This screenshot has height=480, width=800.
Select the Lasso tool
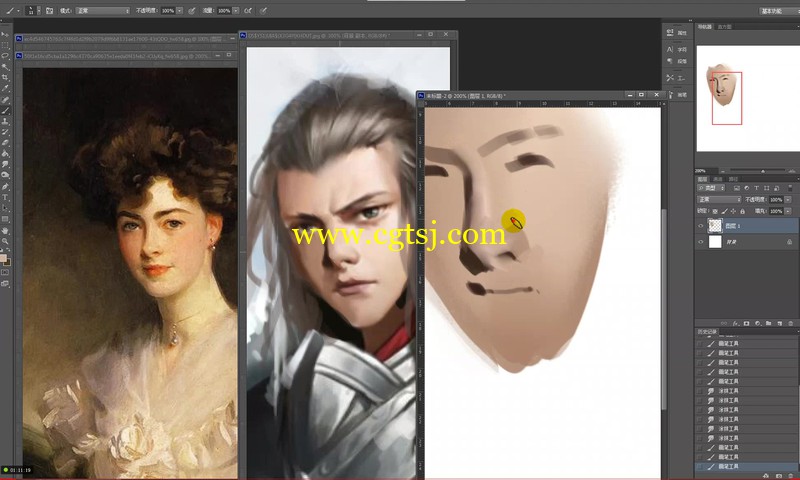click(5, 56)
